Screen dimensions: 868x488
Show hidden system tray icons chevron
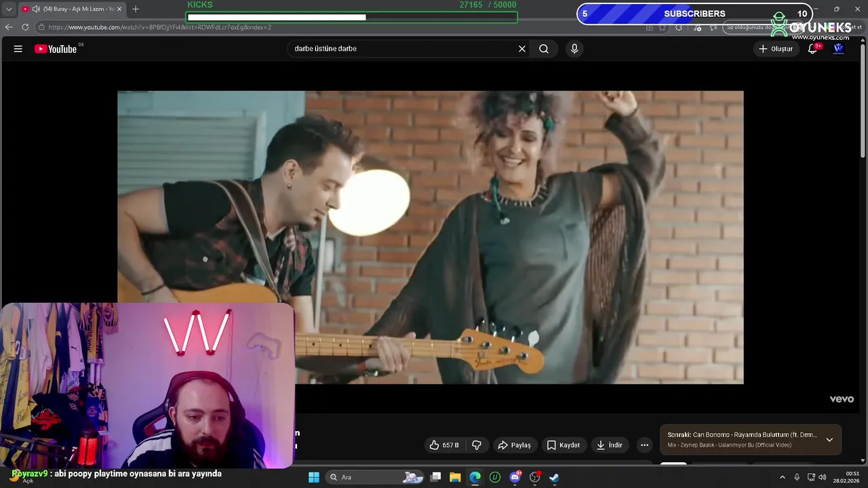(x=782, y=477)
